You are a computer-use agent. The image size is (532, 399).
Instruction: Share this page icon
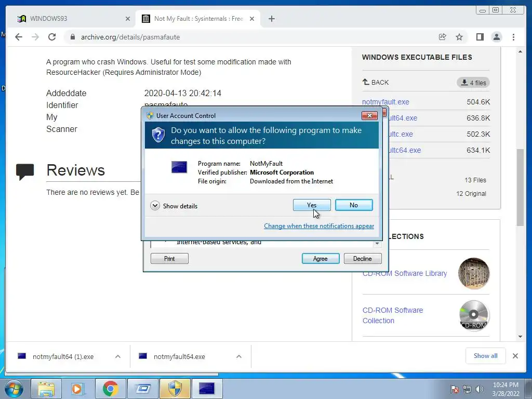[x=443, y=37]
